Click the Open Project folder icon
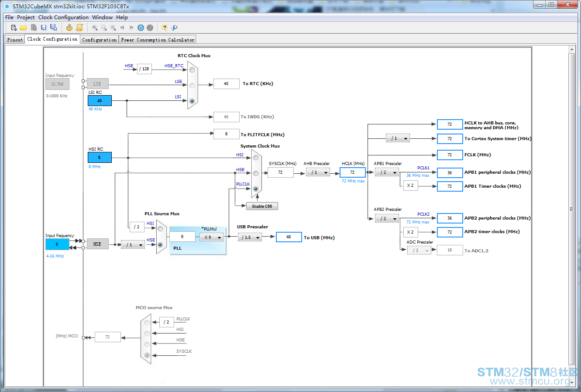581x392 pixels. pyautogui.click(x=24, y=28)
